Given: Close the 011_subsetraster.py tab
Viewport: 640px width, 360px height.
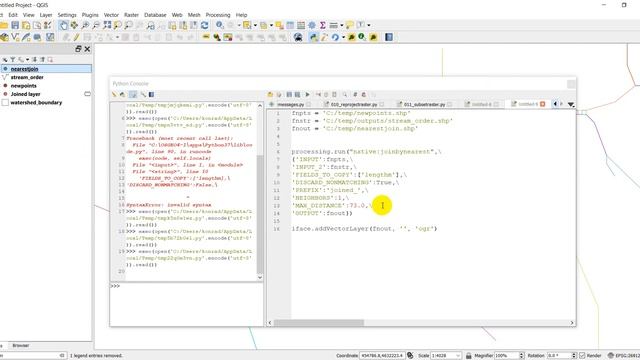Looking at the screenshot, I should [449, 104].
